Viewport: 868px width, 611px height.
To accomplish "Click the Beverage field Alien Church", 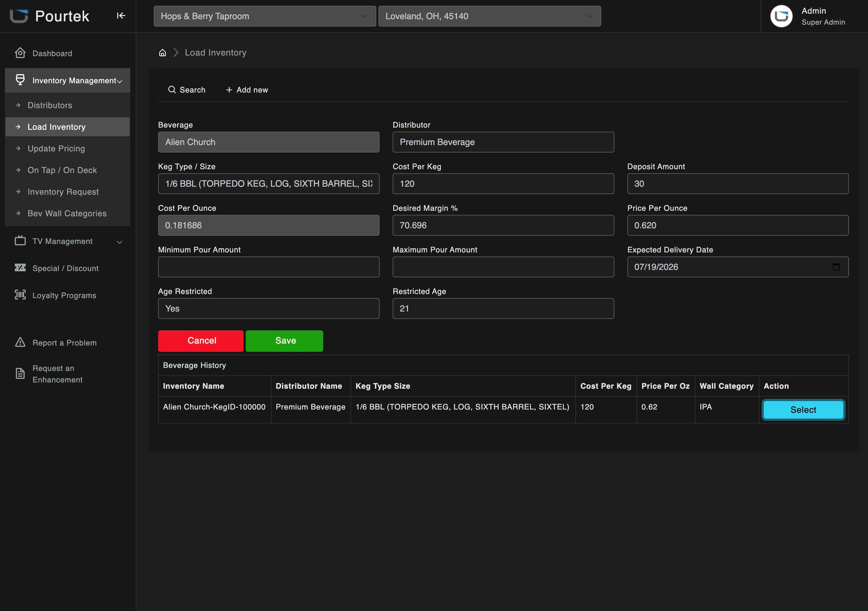I will click(x=269, y=142).
